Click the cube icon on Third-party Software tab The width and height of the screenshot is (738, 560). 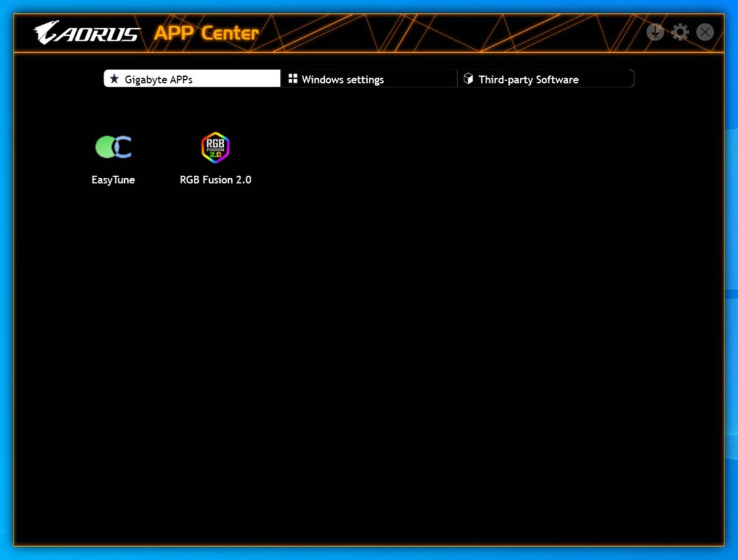[x=469, y=79]
